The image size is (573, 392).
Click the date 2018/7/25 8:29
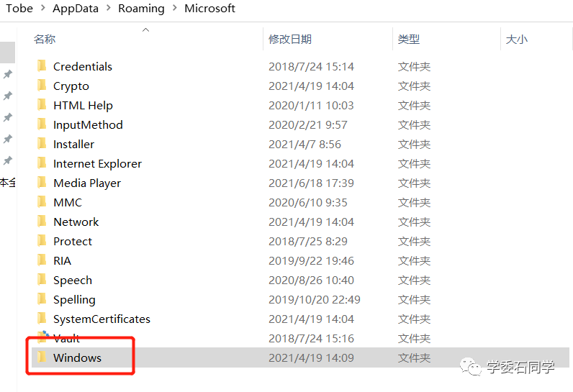308,241
